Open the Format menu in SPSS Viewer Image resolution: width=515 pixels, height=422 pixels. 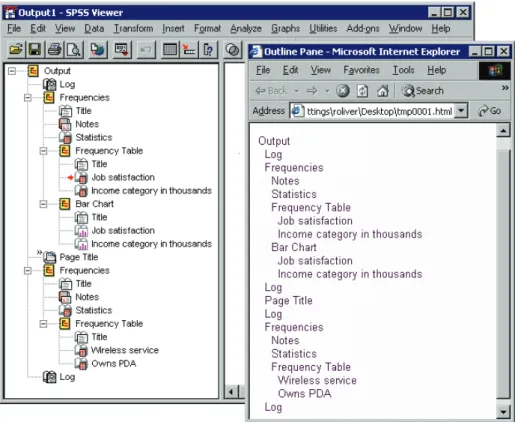click(x=207, y=29)
